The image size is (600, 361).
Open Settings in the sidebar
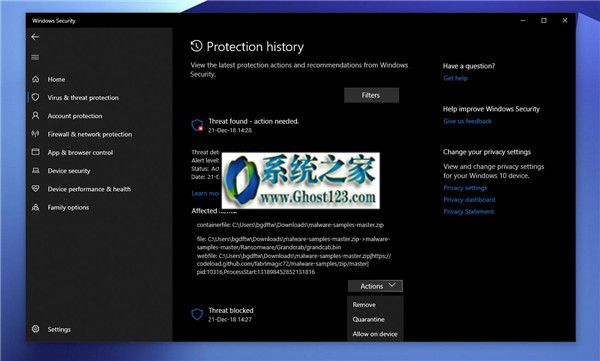[x=59, y=329]
